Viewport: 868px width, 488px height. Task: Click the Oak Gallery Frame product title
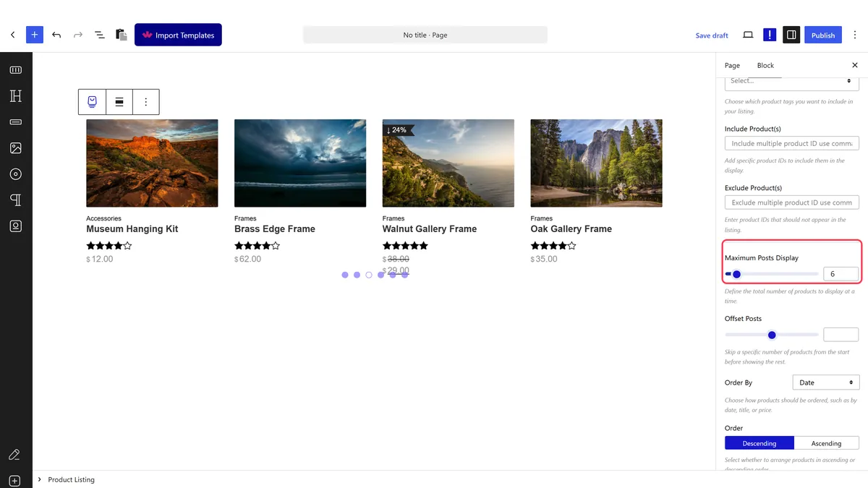coord(571,228)
